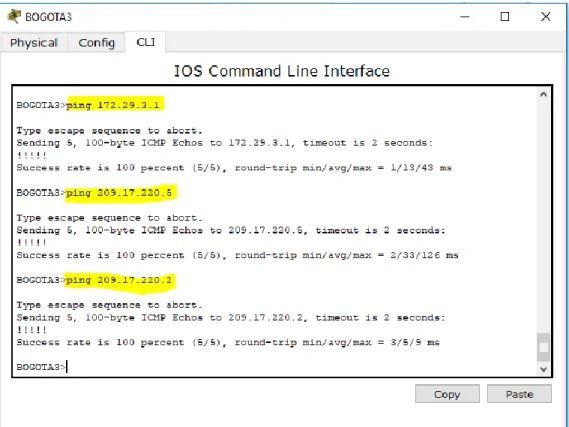Switch to the Config tab
Image resolution: width=569 pixels, height=427 pixels.
click(97, 43)
